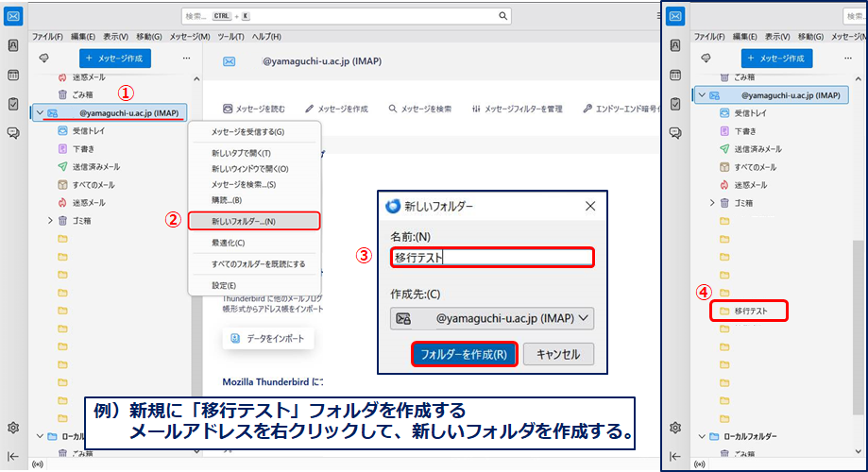
Task: Click folder pane scrollbar in right window
Action: (858, 327)
